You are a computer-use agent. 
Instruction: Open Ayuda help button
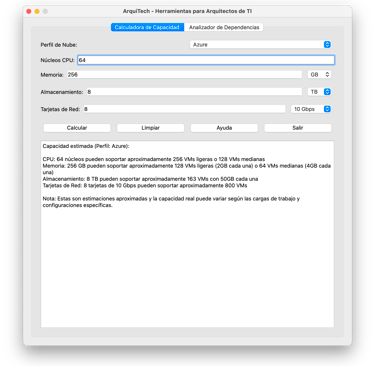pos(224,128)
